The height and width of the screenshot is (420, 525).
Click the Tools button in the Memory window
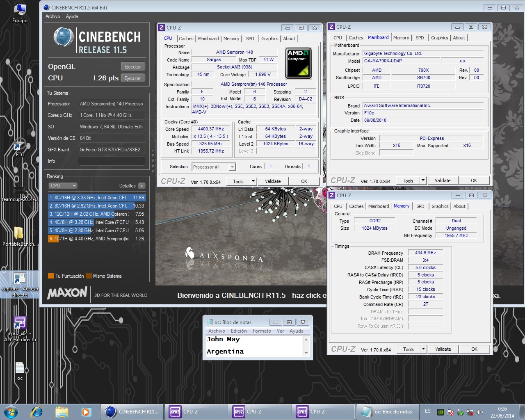point(409,349)
